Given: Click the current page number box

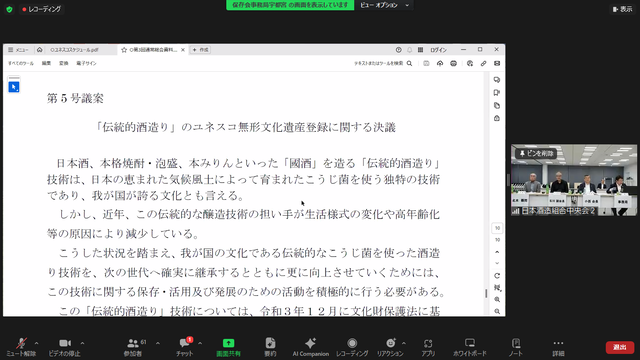Looking at the screenshot, I should 497,228.
